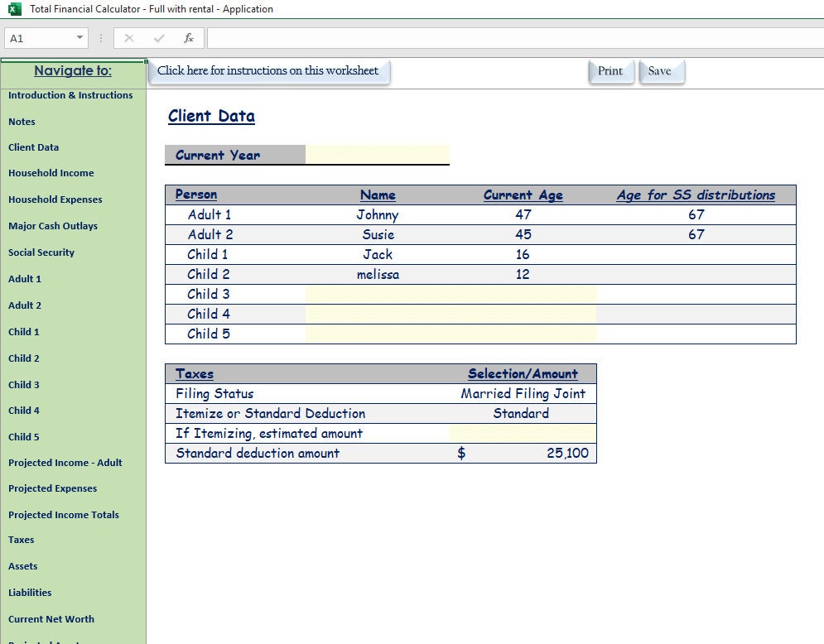
Task: Select the Liabilities navigation link
Action: (28, 593)
